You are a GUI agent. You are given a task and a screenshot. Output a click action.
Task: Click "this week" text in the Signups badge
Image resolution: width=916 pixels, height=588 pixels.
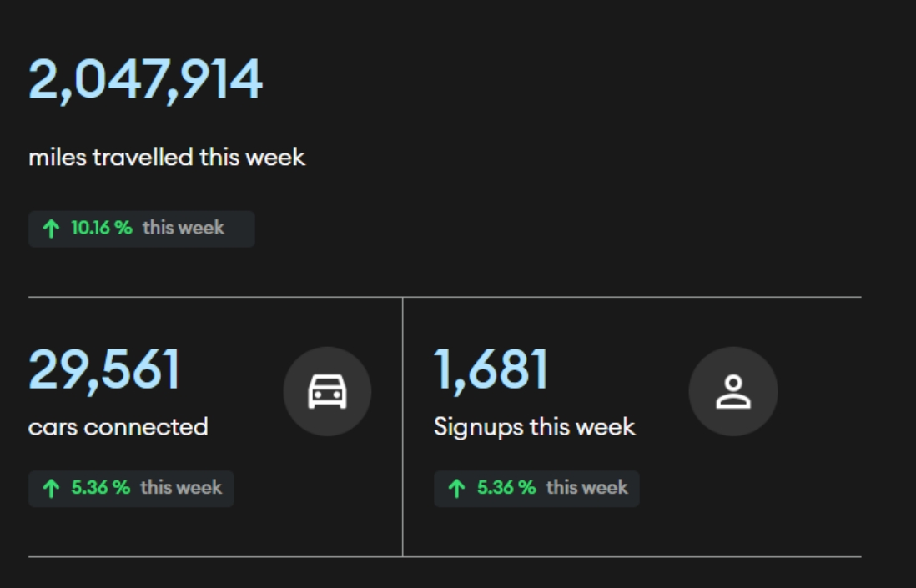tap(586, 488)
